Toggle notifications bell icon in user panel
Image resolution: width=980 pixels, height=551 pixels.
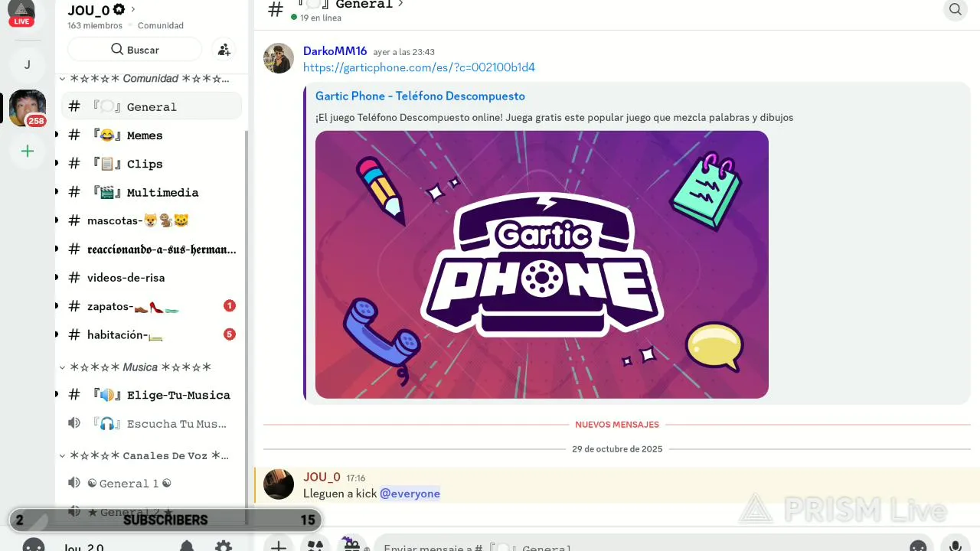[187, 546]
